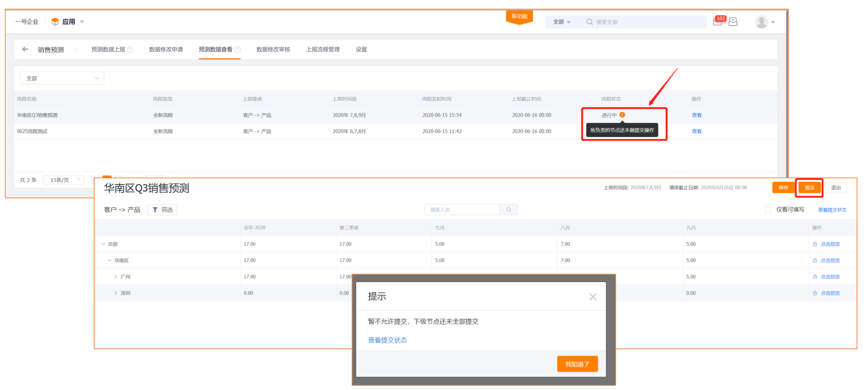
Task: Open the notification icon with 102 badge
Action: [717, 21]
